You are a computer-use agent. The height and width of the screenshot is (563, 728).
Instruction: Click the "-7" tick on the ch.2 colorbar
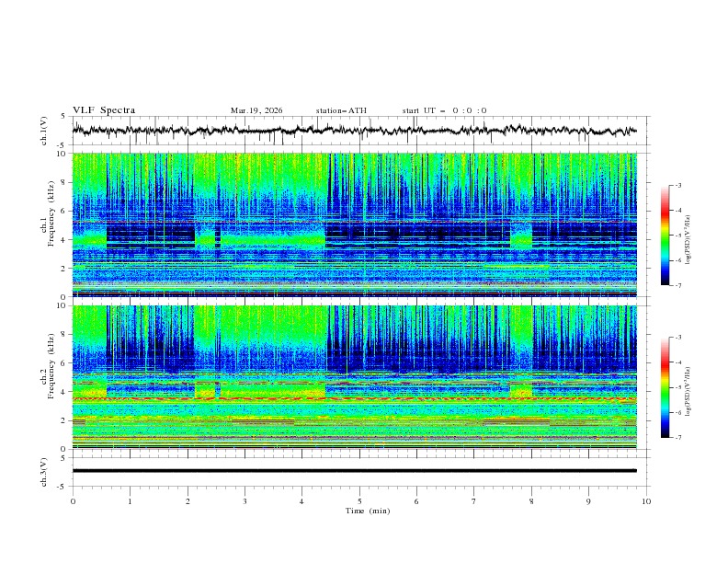pos(678,437)
